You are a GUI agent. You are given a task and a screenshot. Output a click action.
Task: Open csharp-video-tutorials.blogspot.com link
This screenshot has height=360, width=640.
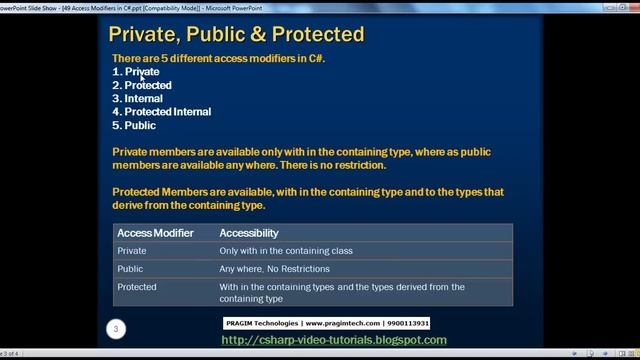point(334,340)
